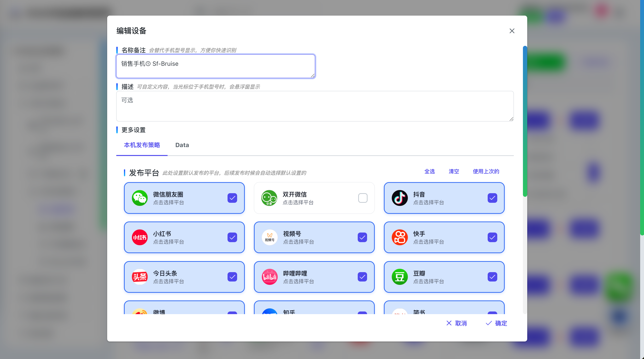Click the Kuaishou orange icon
The image size is (644, 359).
click(x=399, y=237)
